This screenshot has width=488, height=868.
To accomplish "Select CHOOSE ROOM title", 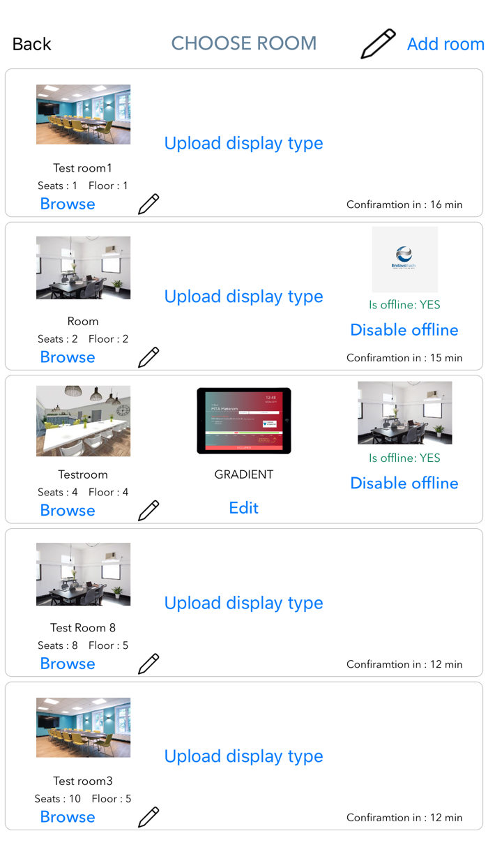I will (244, 43).
